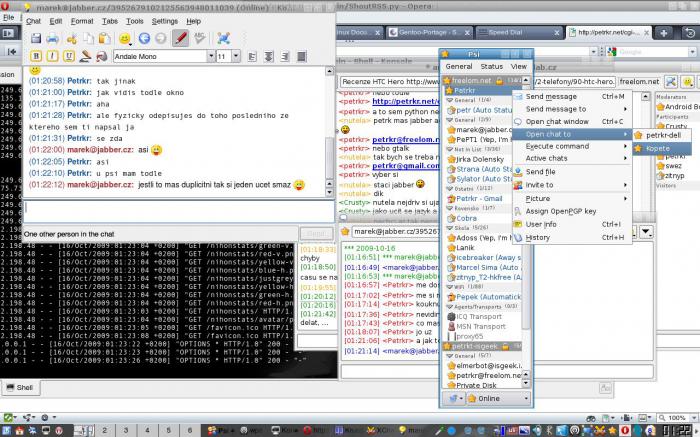
Task: Select Open chat window menu entry
Action: pos(571,121)
